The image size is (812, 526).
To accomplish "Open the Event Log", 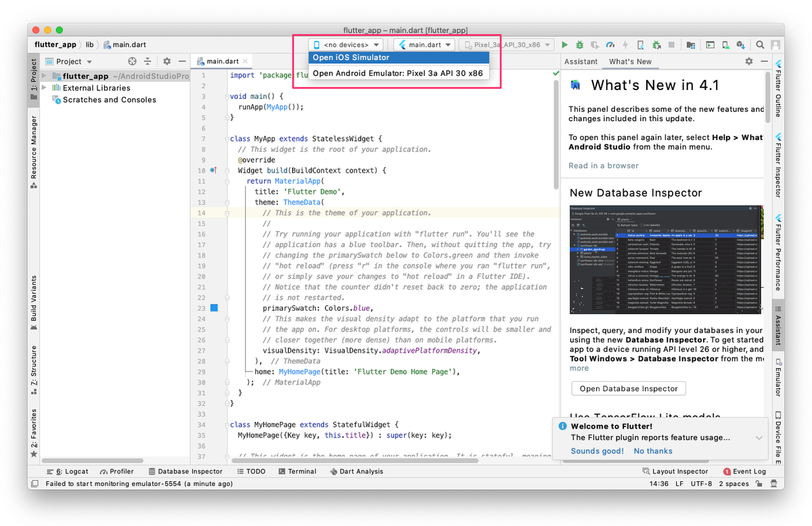I will 744,471.
